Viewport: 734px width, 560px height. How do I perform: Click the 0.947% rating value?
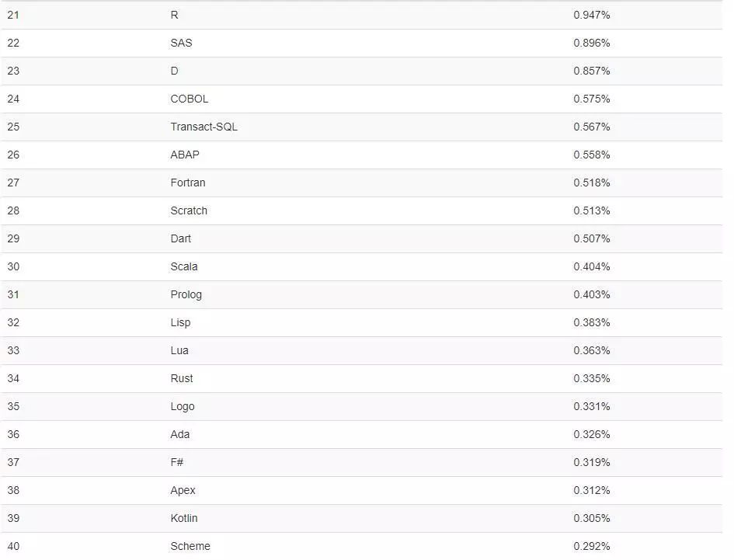coord(592,15)
